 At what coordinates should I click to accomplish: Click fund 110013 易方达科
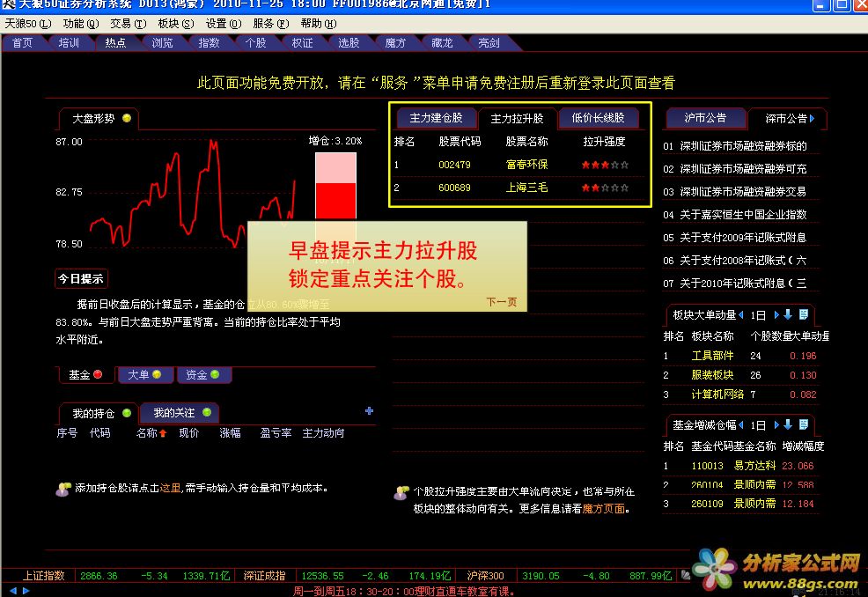click(739, 466)
